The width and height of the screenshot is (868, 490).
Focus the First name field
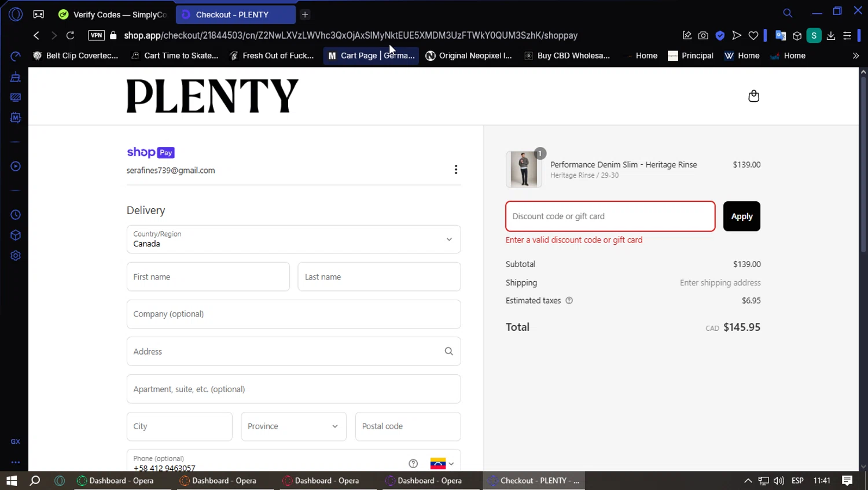point(208,277)
